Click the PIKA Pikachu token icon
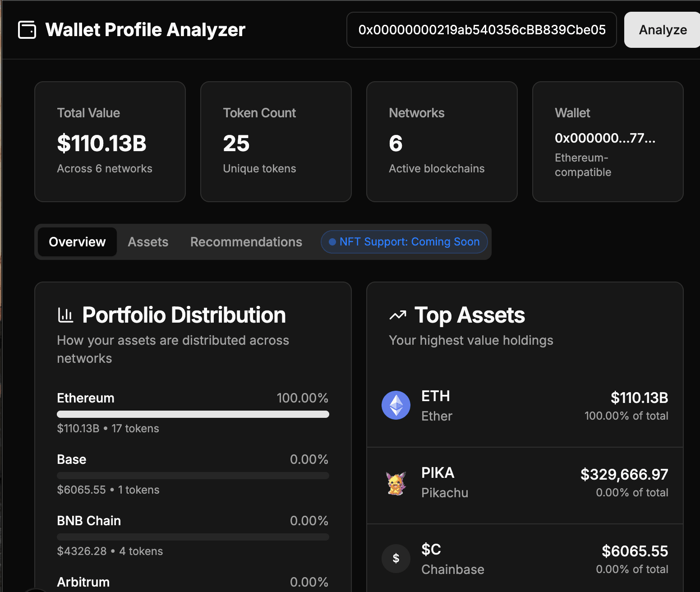This screenshot has width=700, height=592. coord(396,483)
